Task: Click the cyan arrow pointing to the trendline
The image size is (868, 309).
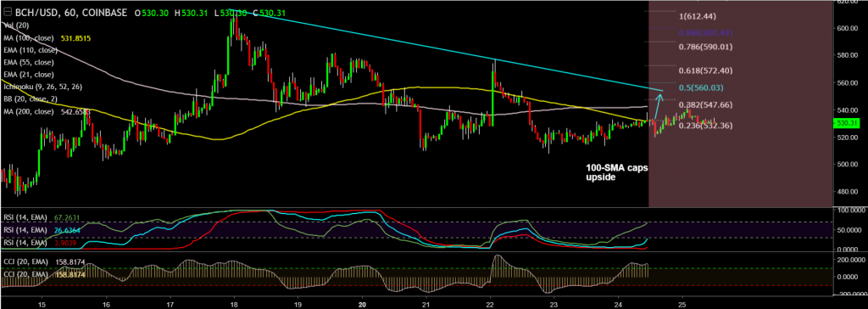Action: click(658, 106)
